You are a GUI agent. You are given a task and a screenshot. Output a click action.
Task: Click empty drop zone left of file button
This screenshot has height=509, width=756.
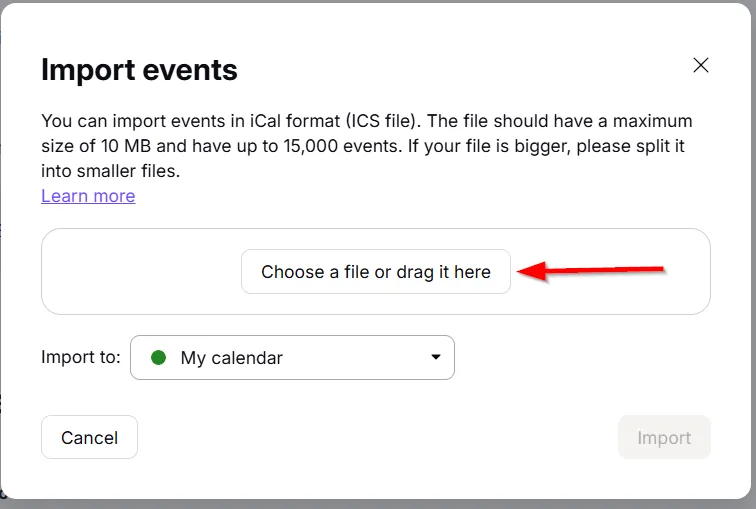click(140, 272)
